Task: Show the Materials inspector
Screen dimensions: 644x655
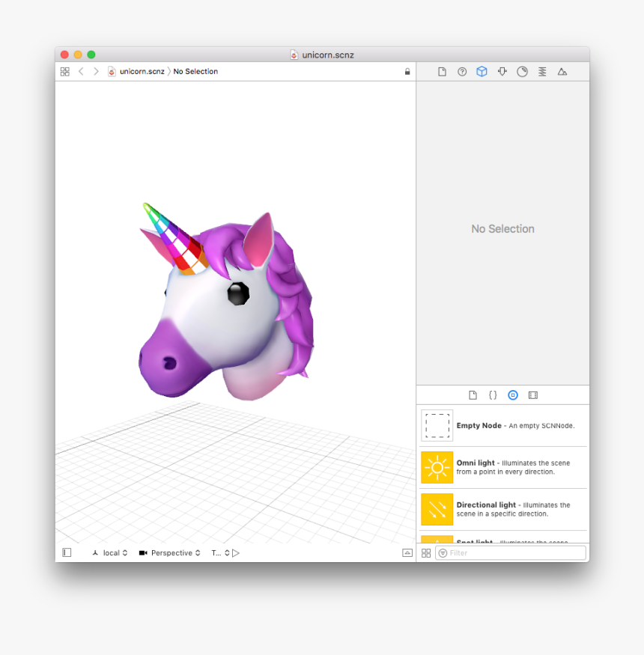Action: pyautogui.click(x=522, y=71)
